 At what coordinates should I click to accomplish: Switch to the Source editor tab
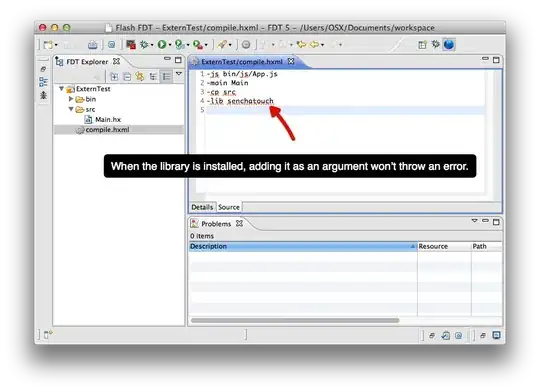(229, 207)
